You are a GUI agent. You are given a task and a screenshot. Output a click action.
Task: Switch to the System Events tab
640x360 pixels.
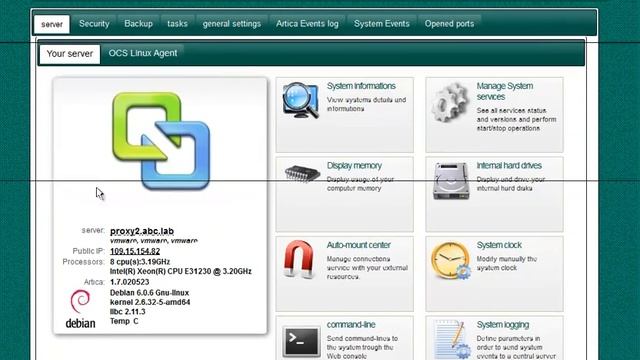[382, 24]
